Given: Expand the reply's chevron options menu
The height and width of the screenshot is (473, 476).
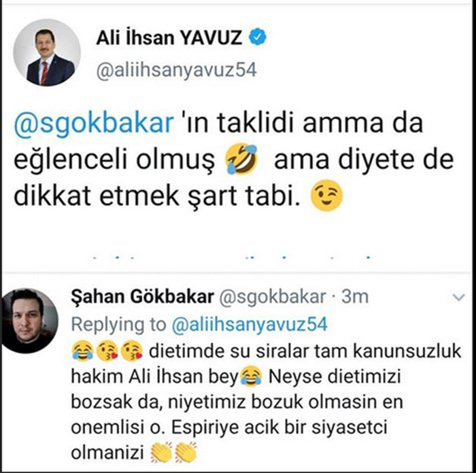Looking at the screenshot, I should (458, 298).
